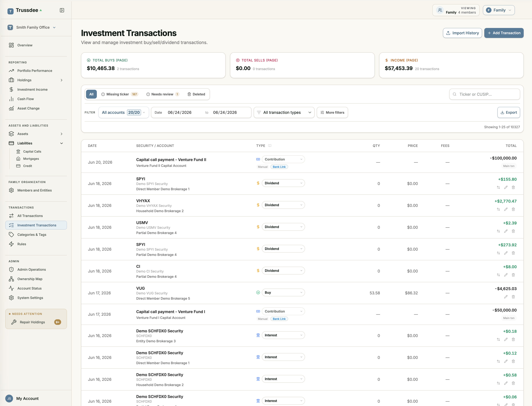Open Mortgages under Liabilities
This screenshot has width=532, height=406.
(x=31, y=159)
